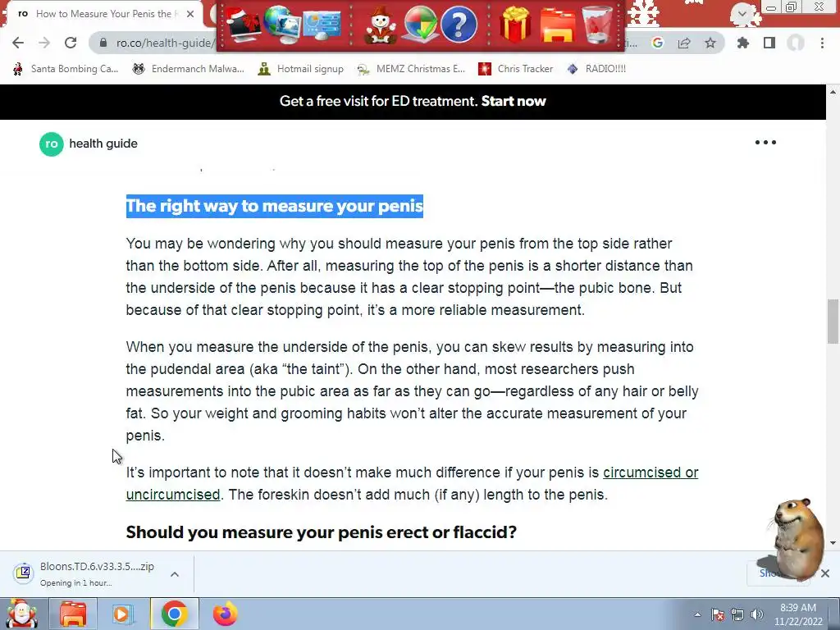Image resolution: width=840 pixels, height=630 pixels.
Task: Expand options for Bloons.TD.6 download item
Action: pos(175,574)
